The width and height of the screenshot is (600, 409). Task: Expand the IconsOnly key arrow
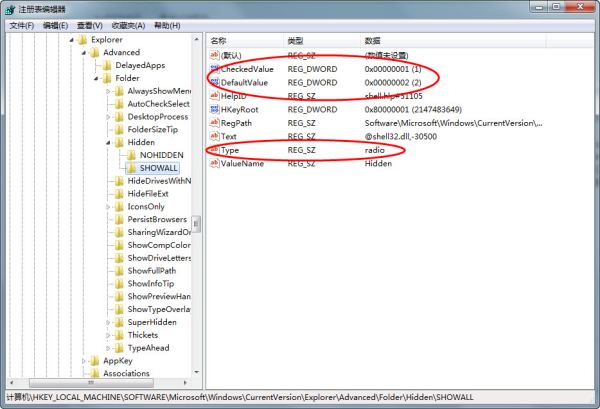[x=108, y=207]
